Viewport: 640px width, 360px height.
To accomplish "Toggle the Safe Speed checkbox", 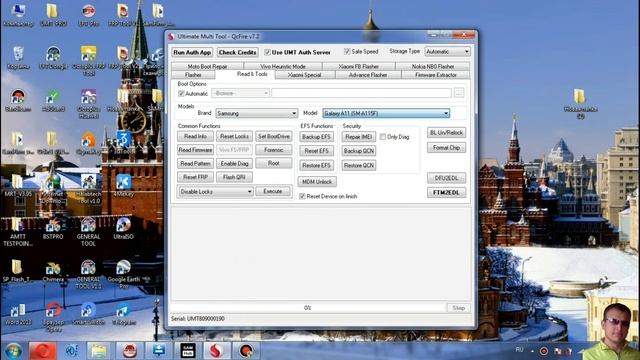I will coord(347,51).
